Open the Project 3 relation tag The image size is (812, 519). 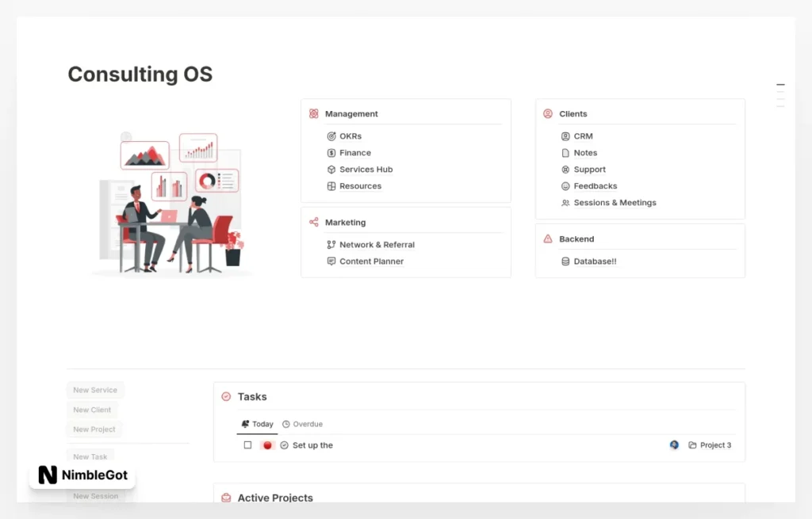[x=710, y=445]
